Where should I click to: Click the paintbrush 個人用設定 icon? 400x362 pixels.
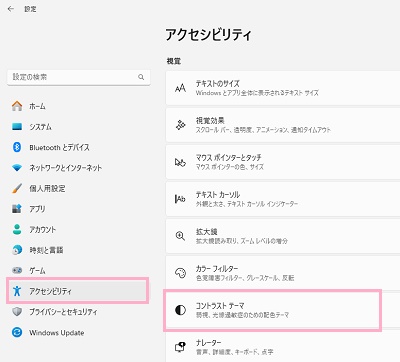(17, 188)
